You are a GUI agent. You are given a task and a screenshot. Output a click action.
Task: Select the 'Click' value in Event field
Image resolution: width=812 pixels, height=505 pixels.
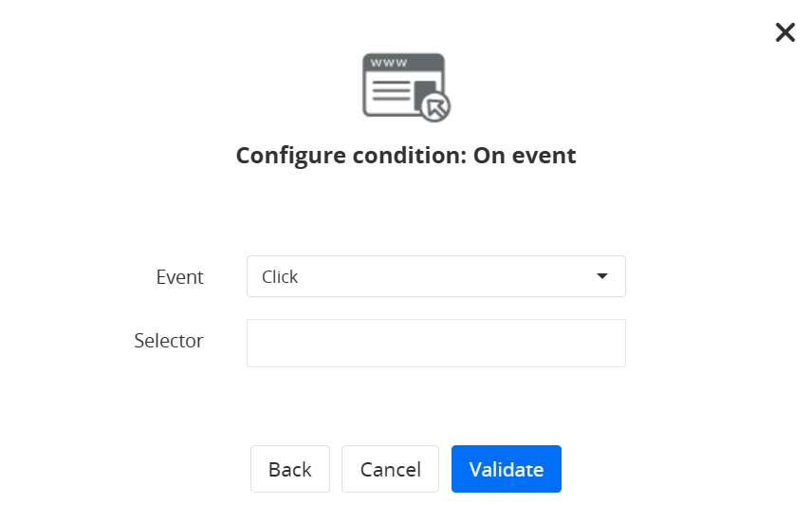281,277
